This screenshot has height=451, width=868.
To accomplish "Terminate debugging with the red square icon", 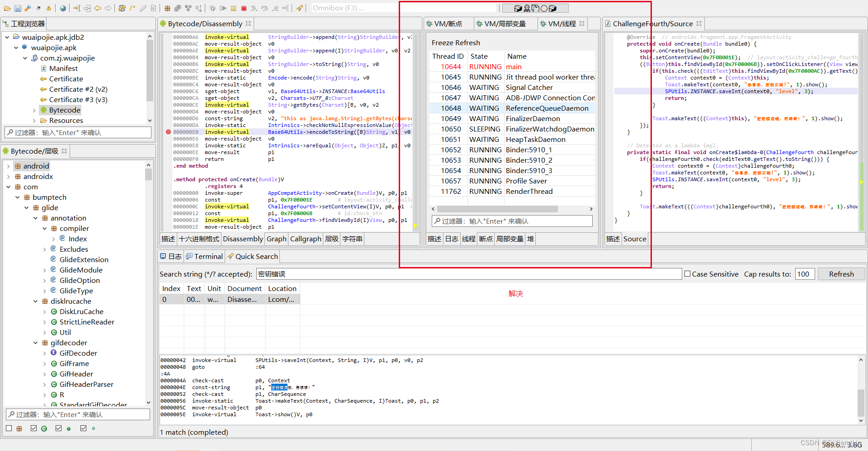I will tap(244, 8).
